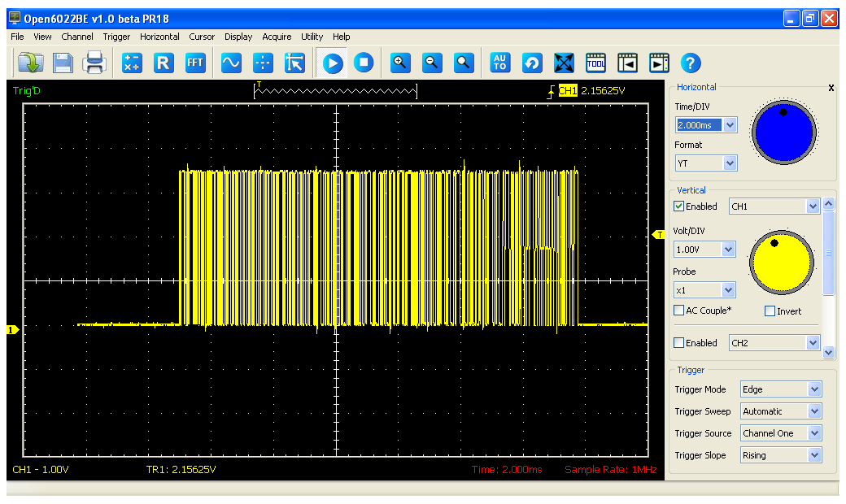Screen dimensions: 846x504
Task: Open the Utility menu
Action: coord(312,37)
